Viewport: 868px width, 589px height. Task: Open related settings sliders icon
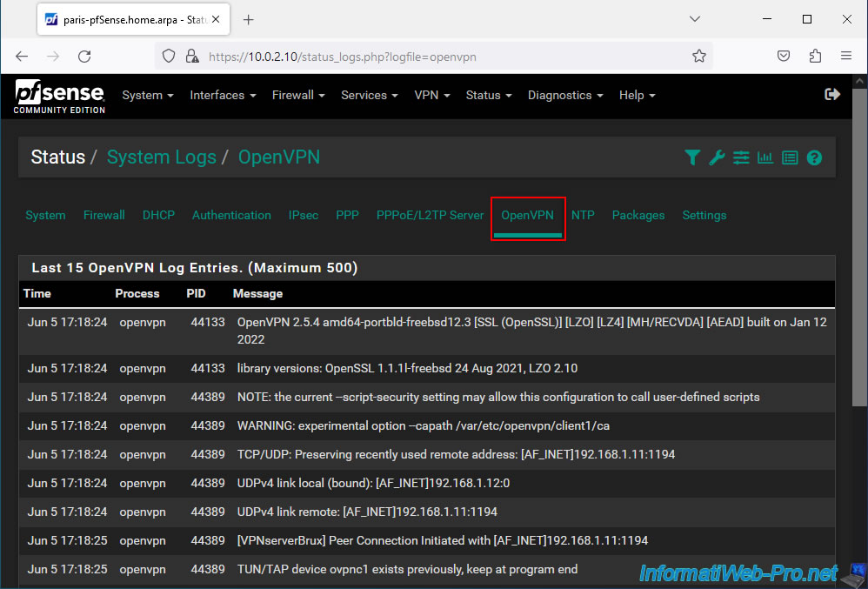click(741, 157)
